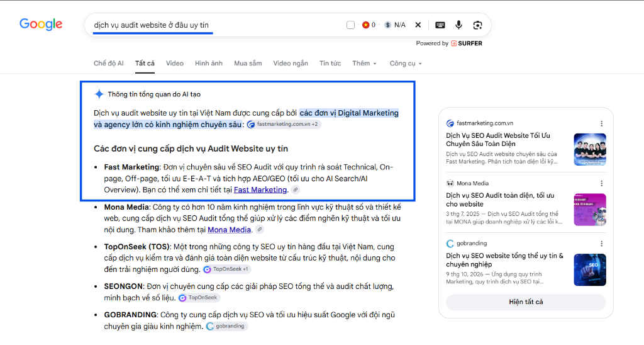Click the Thông tin tổng quan do AI tạo label

[x=154, y=94]
